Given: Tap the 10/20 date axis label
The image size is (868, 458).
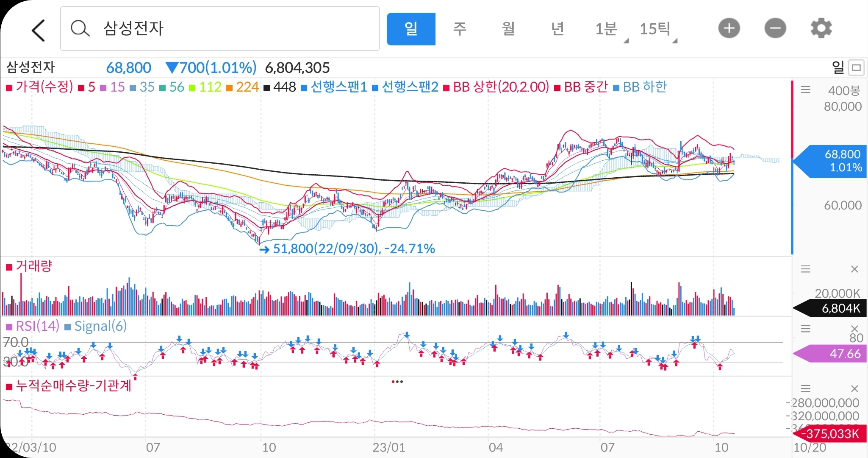Looking at the screenshot, I should pos(810,447).
